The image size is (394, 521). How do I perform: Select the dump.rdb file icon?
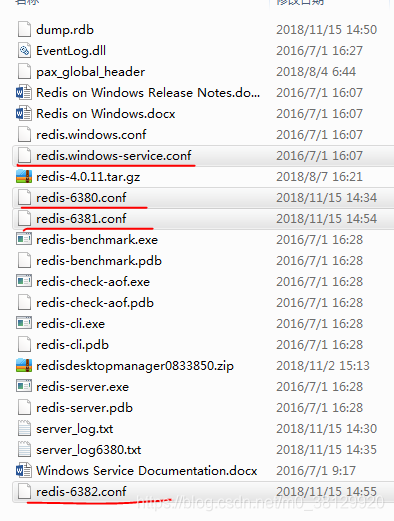coord(24,30)
